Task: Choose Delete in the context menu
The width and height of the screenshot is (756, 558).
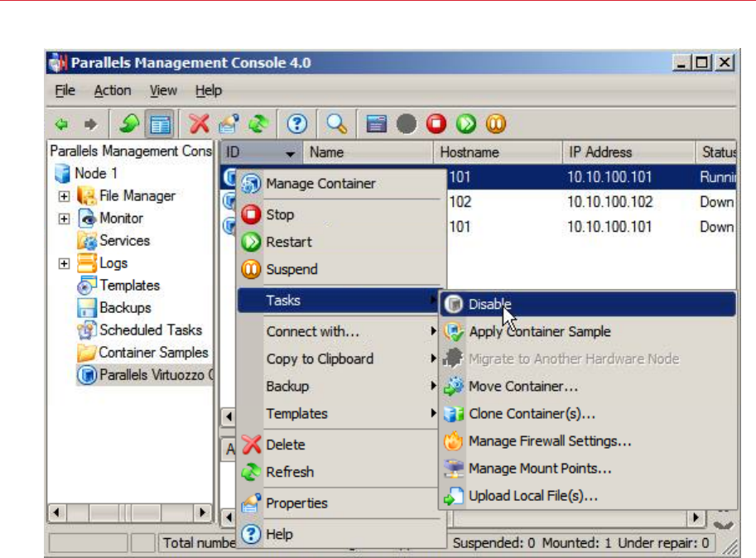Action: (341, 445)
